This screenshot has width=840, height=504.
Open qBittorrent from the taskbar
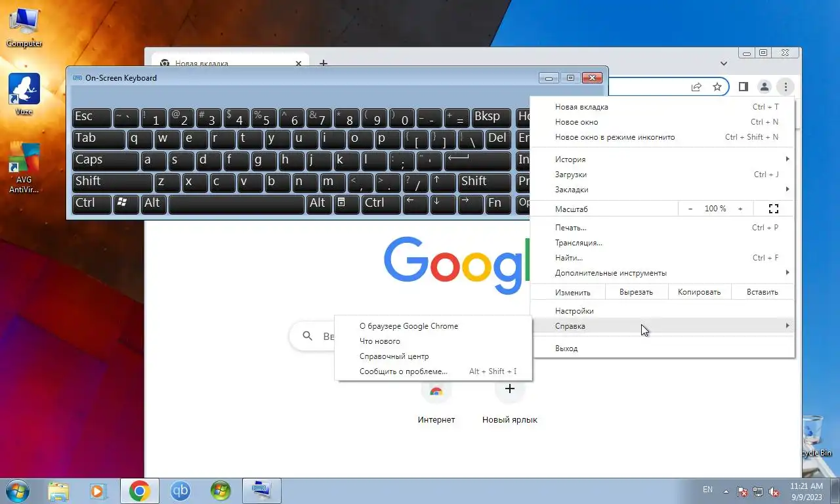pyautogui.click(x=180, y=491)
